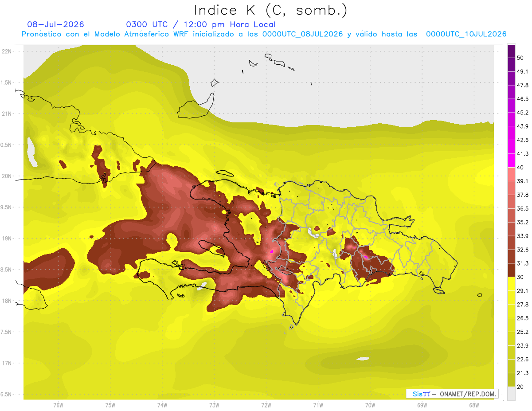Click the color bar label "47.8"

[x=523, y=85]
